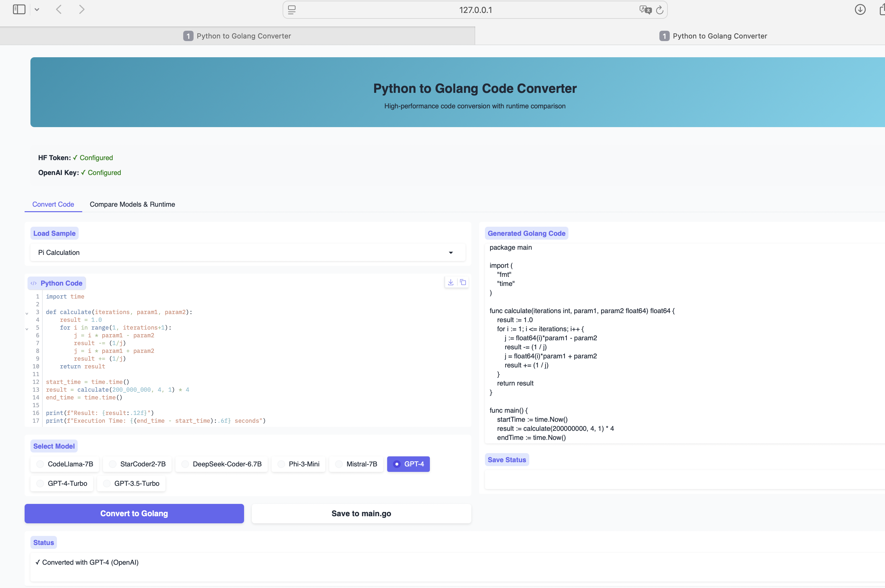
Task: Click the browser forward arrow
Action: pos(82,9)
